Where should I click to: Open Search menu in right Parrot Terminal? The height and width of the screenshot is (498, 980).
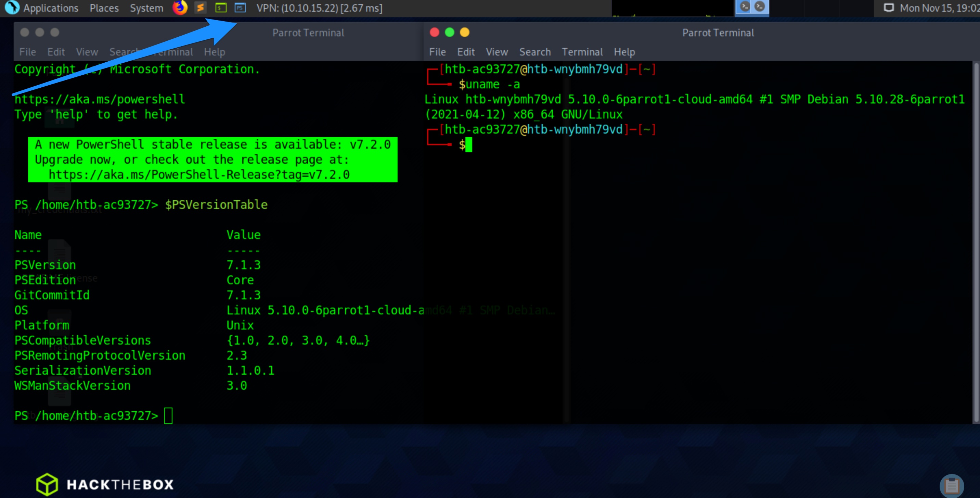click(x=534, y=52)
